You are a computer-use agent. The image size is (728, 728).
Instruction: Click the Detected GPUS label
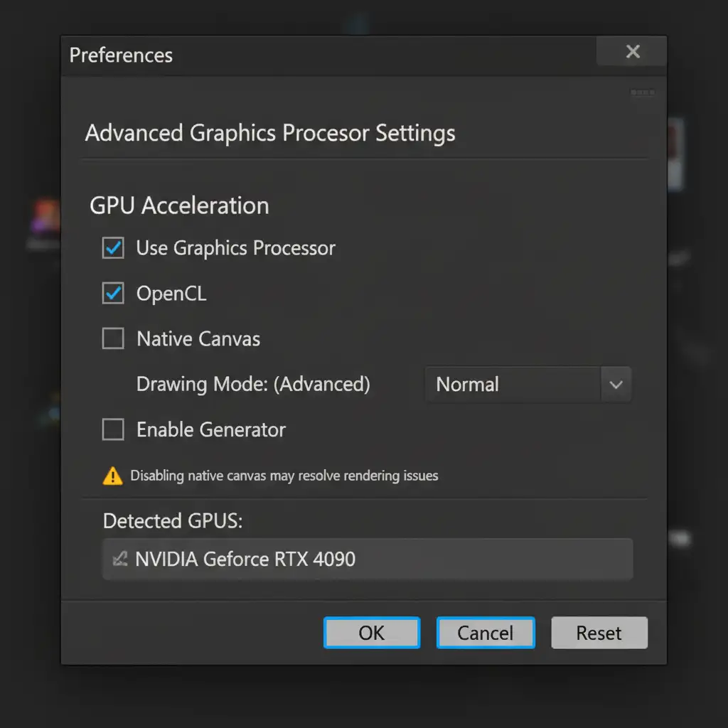click(x=173, y=521)
